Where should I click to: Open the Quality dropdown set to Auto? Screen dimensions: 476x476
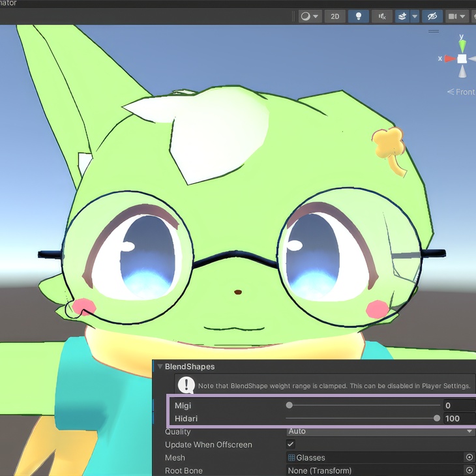(x=381, y=431)
